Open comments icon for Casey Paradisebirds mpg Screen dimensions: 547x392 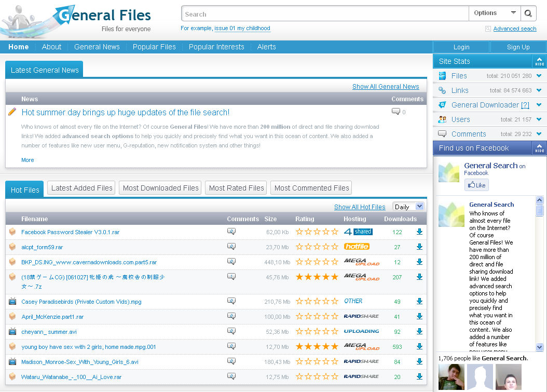click(231, 301)
